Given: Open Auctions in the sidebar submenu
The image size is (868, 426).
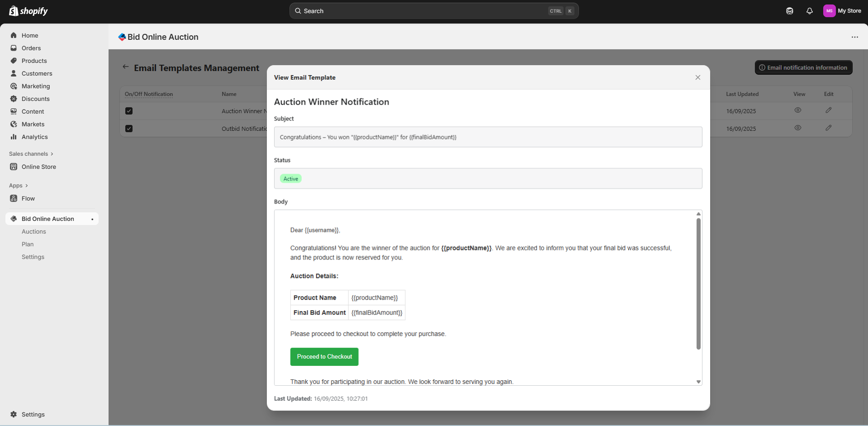Looking at the screenshot, I should (x=34, y=231).
